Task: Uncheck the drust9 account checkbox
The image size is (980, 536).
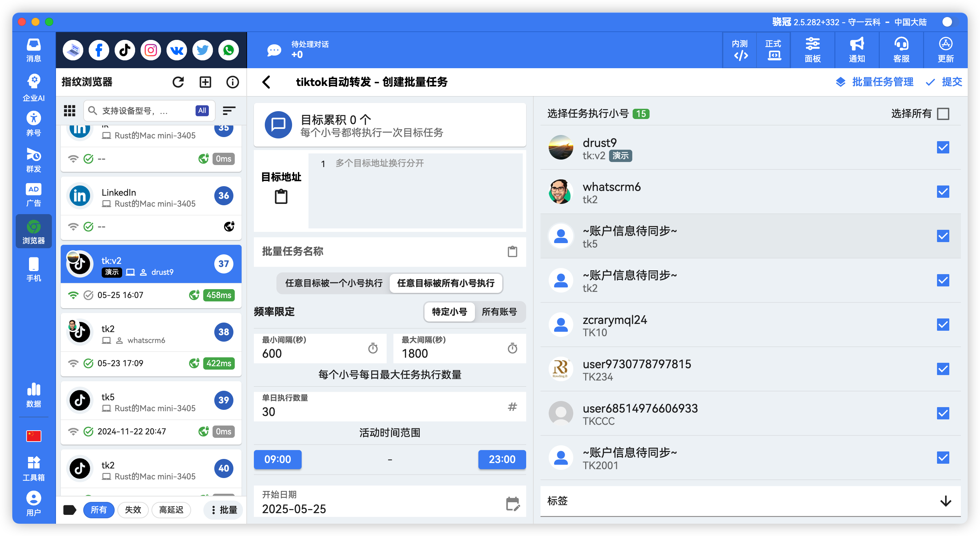Action: tap(943, 148)
